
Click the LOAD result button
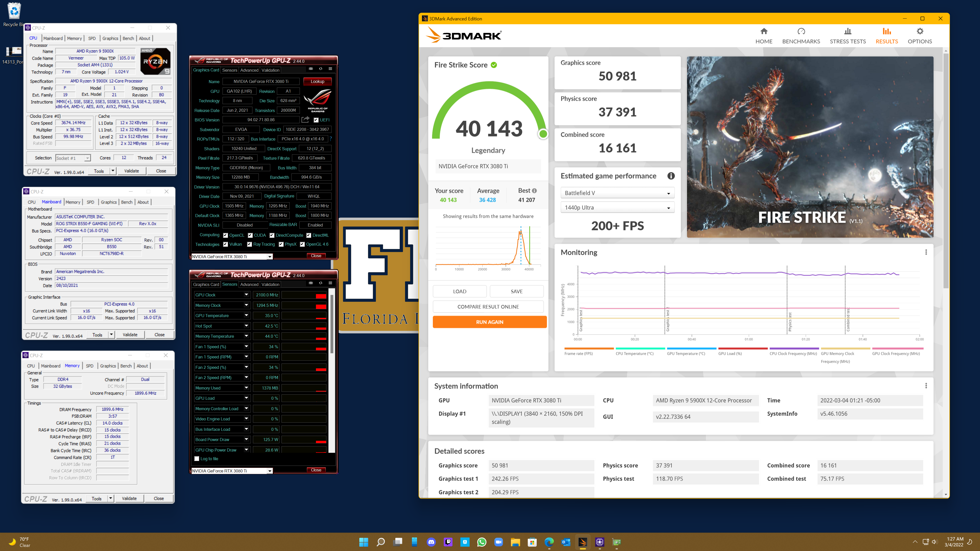coord(460,291)
